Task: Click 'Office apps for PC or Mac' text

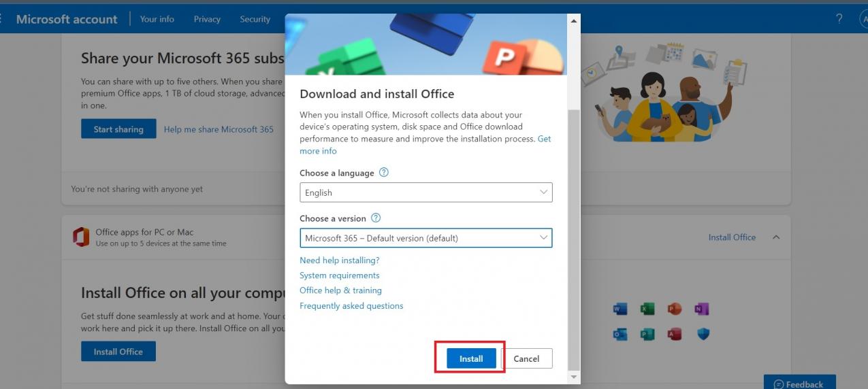Action: point(144,232)
